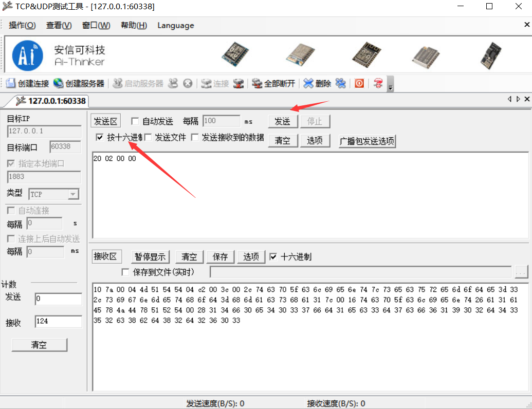Click the rightmost red exit icon on toolbar

[379, 83]
